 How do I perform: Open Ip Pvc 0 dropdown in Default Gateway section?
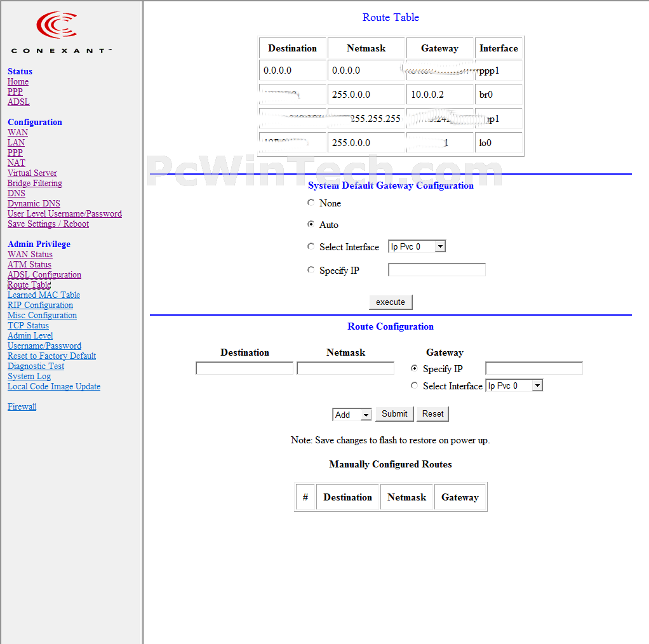point(417,246)
